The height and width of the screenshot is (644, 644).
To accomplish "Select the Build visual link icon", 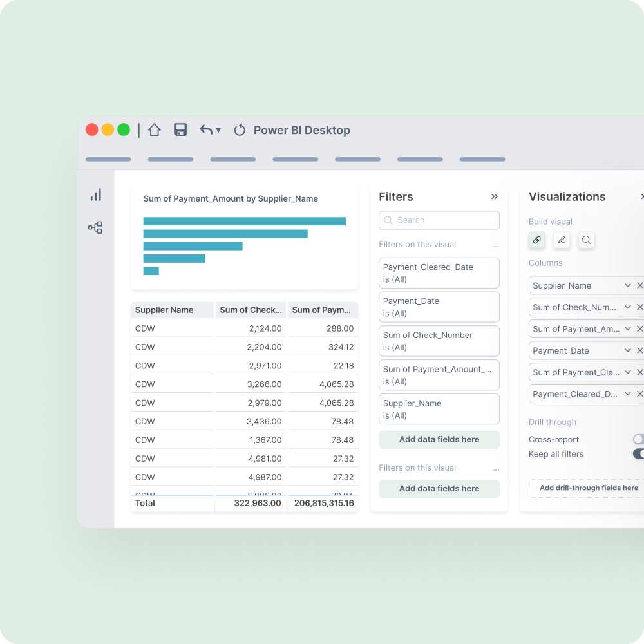I will coord(537,240).
